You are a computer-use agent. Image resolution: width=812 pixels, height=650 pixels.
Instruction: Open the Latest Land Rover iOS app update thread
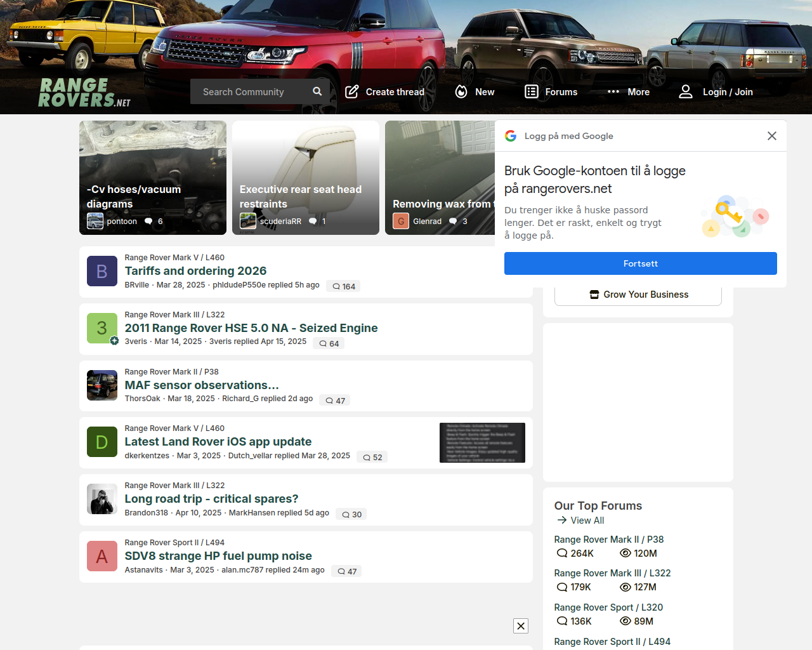click(218, 442)
